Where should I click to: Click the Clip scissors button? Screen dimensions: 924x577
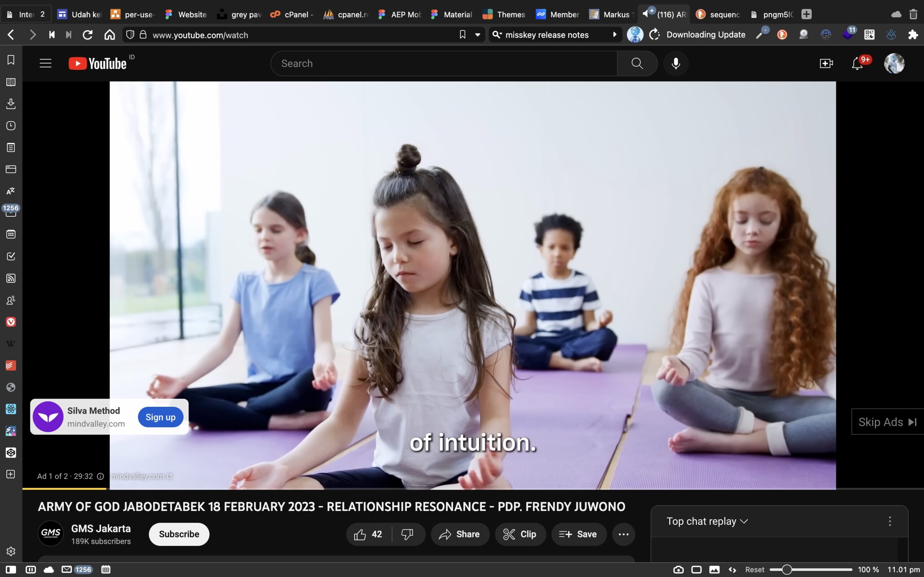[520, 534]
